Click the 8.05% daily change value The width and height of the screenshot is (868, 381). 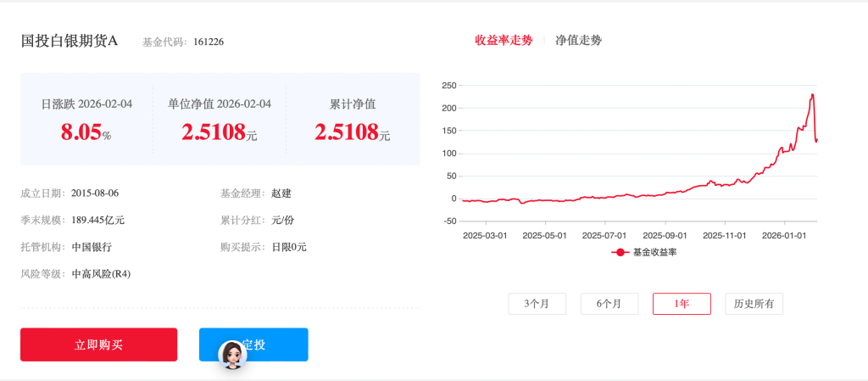(86, 132)
